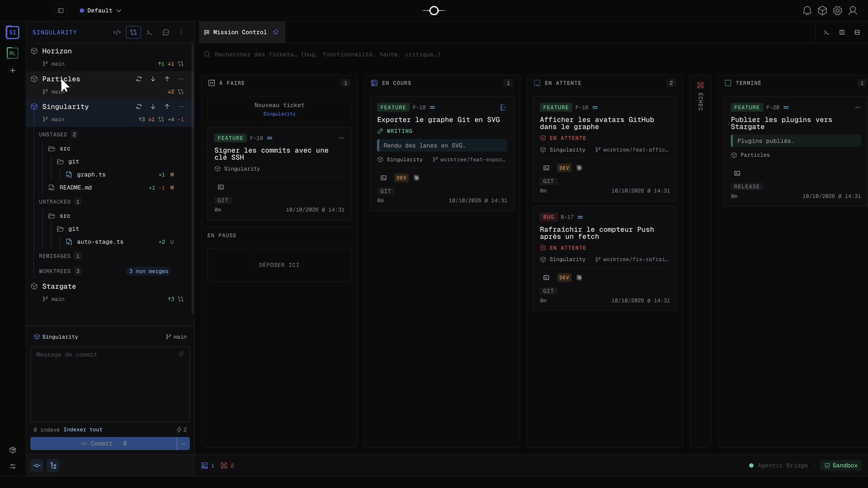Open the user account icon
This screenshot has width=868, height=488.
pyautogui.click(x=853, y=11)
